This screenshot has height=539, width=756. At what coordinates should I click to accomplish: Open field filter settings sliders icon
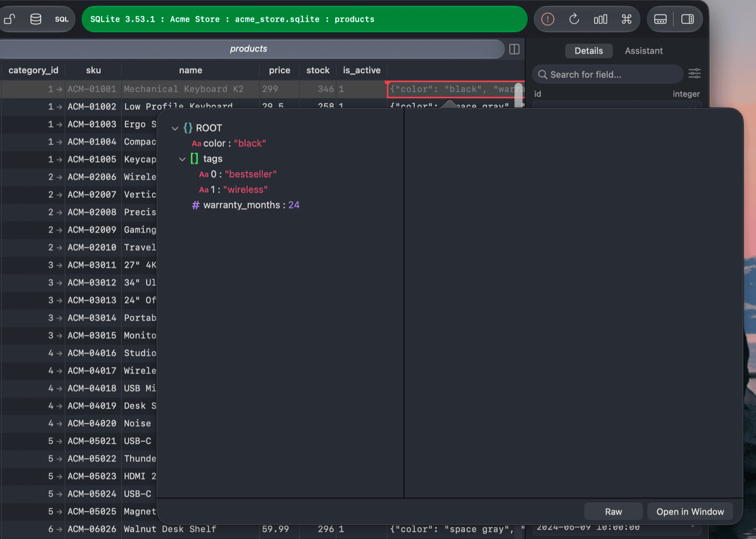[695, 74]
